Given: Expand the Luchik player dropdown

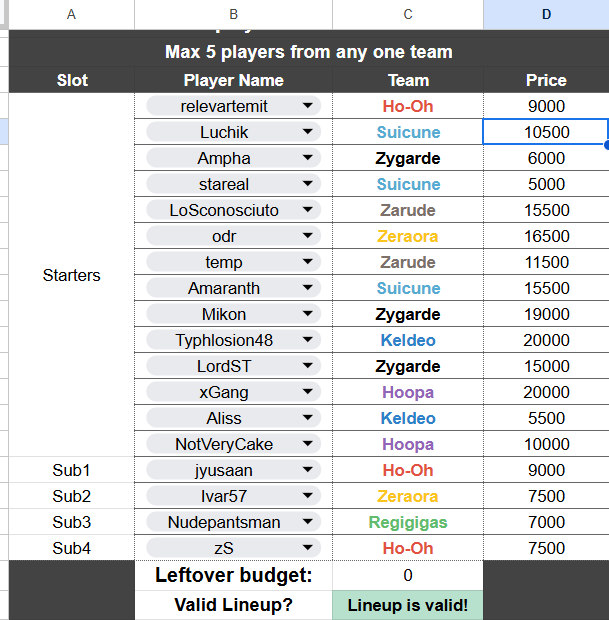Looking at the screenshot, I should (x=307, y=132).
